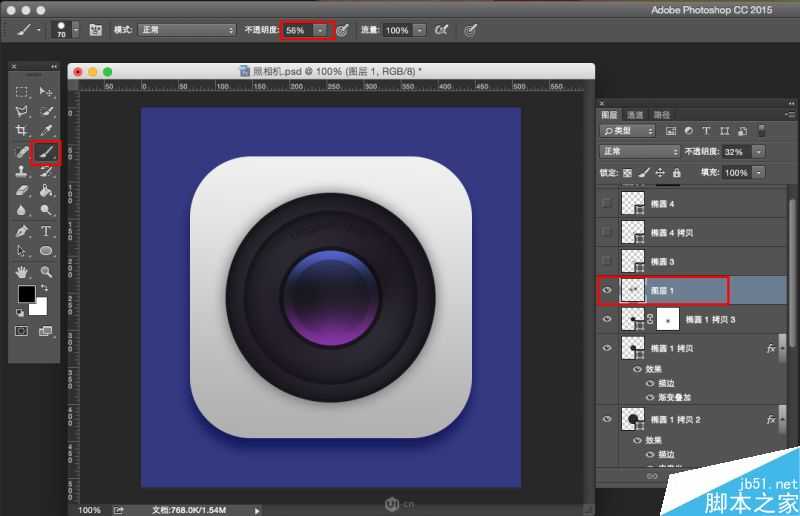The height and width of the screenshot is (516, 800).
Task: Hide the 图层 1 layer
Action: [x=607, y=290]
